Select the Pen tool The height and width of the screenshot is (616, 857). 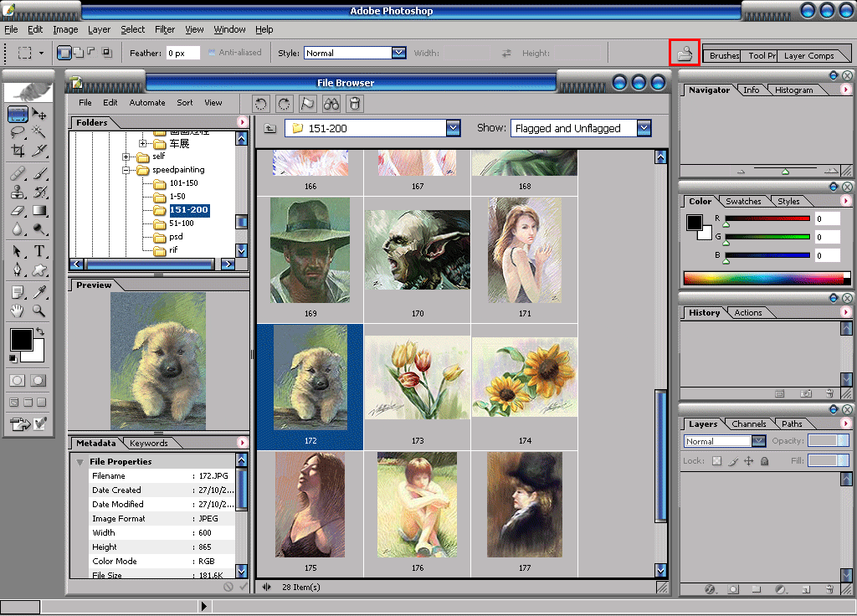pyautogui.click(x=18, y=269)
